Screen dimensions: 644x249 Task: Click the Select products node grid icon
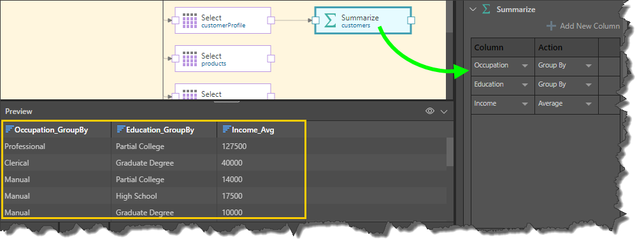pyautogui.click(x=190, y=59)
